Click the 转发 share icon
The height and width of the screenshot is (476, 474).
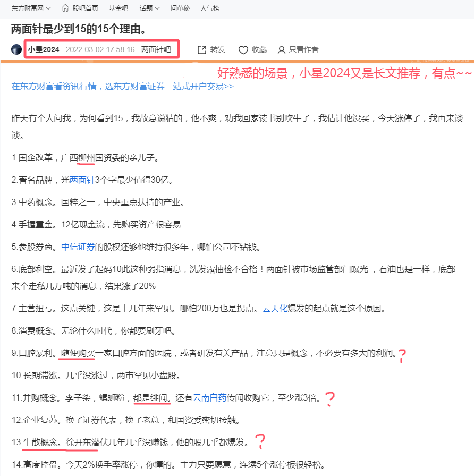202,50
